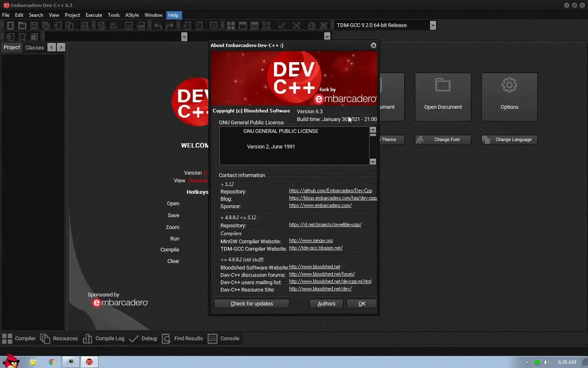
Task: Open the www.embarcadero.com sponsor link
Action: pyautogui.click(x=320, y=205)
